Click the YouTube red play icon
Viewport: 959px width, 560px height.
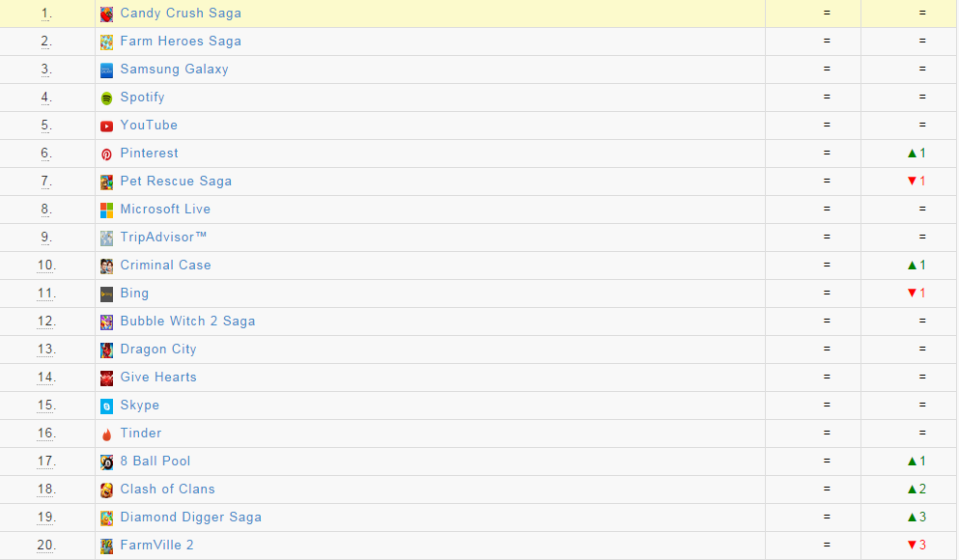(x=106, y=126)
